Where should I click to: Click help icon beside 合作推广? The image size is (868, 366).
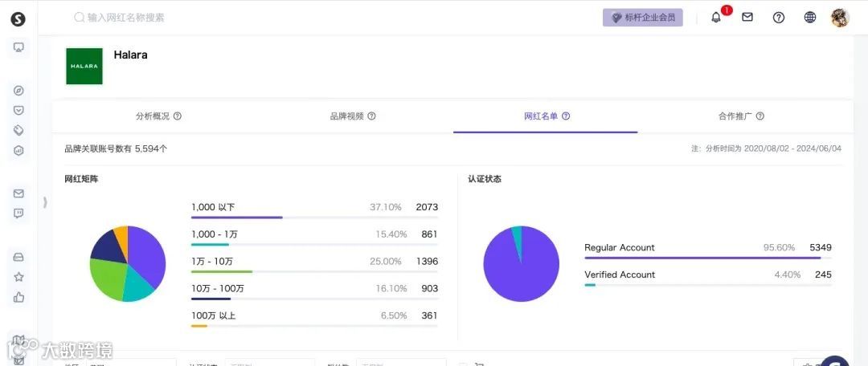pyautogui.click(x=760, y=116)
